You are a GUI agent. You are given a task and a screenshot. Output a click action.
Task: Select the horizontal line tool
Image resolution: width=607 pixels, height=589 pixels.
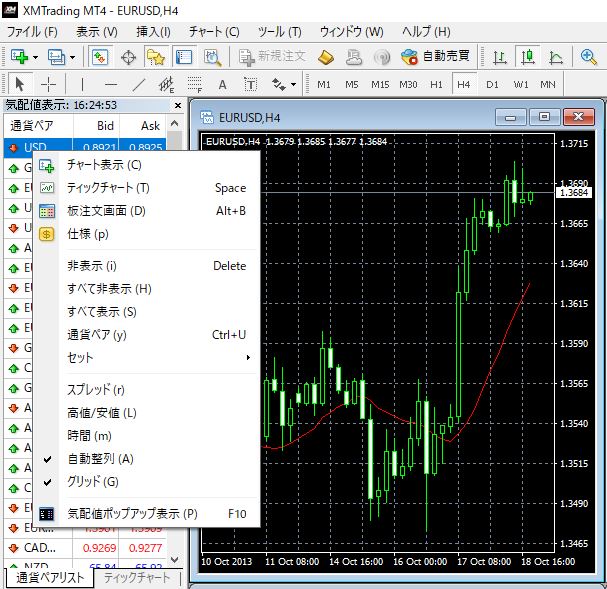tap(111, 84)
